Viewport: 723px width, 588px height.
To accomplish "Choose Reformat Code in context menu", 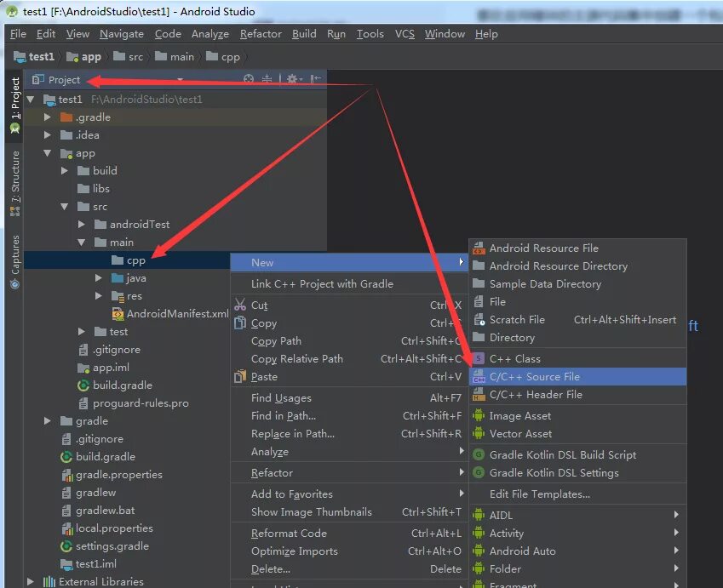I will pyautogui.click(x=349, y=534).
